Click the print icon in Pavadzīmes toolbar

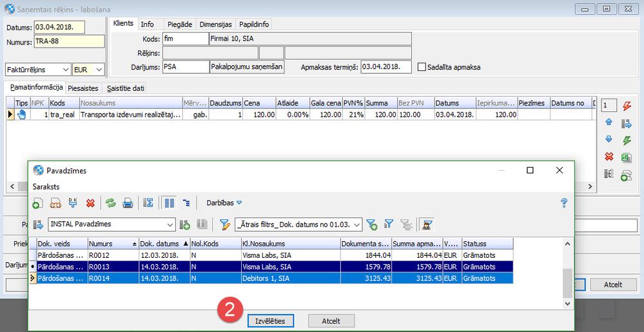coord(128,203)
